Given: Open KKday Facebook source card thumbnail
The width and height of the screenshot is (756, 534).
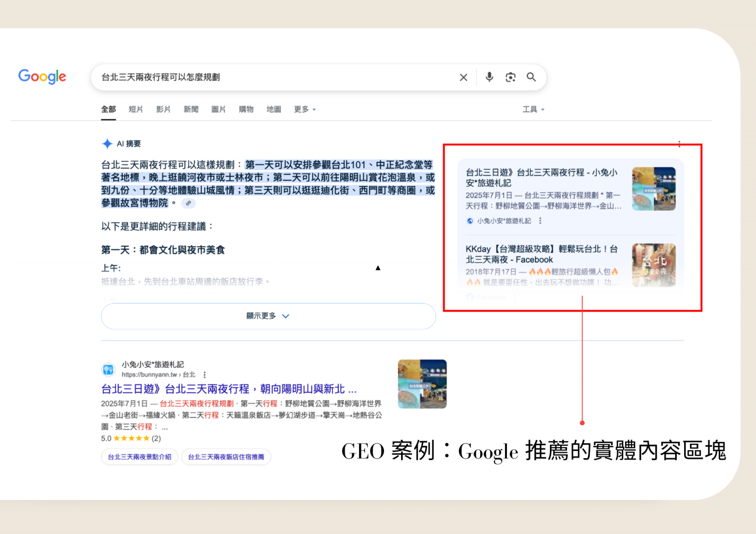Looking at the screenshot, I should [x=653, y=265].
